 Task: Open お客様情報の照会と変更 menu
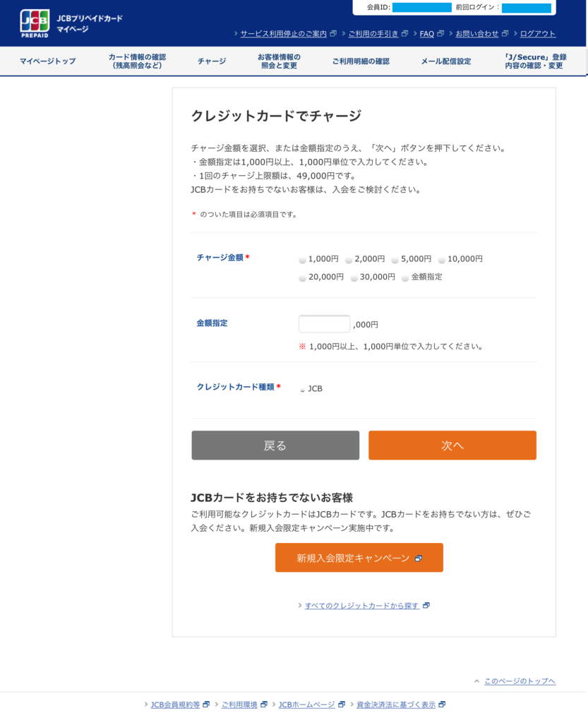279,61
